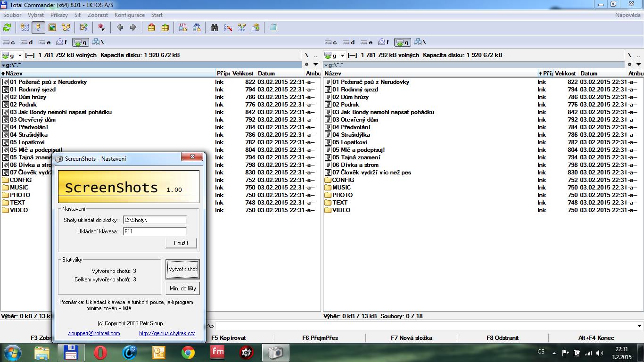This screenshot has height=362, width=644.
Task: Click the Vytvořit shot button
Action: coord(182,269)
